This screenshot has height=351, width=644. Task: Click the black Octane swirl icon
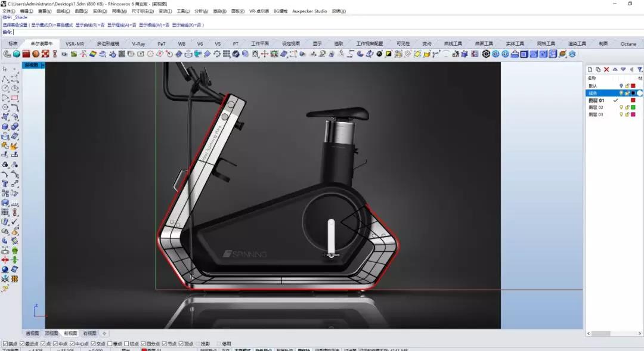pos(487,54)
